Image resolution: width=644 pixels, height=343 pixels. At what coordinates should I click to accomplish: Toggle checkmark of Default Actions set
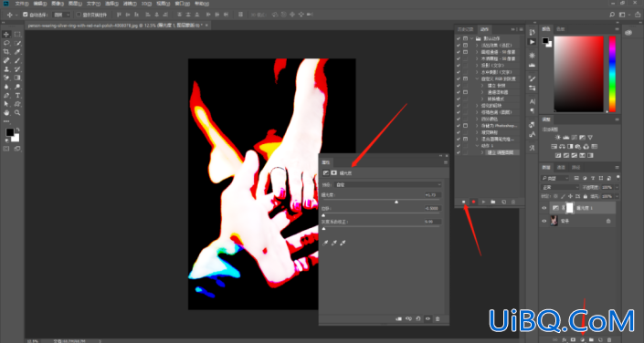(x=459, y=38)
